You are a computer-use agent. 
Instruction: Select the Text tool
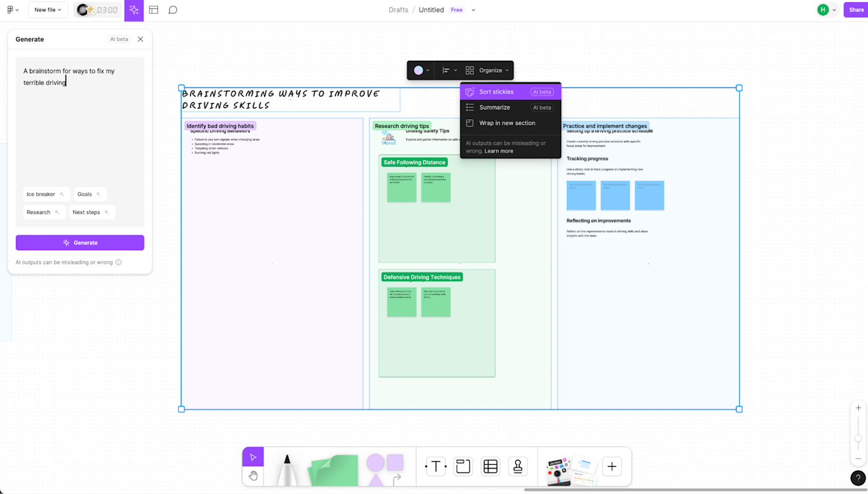(x=436, y=466)
